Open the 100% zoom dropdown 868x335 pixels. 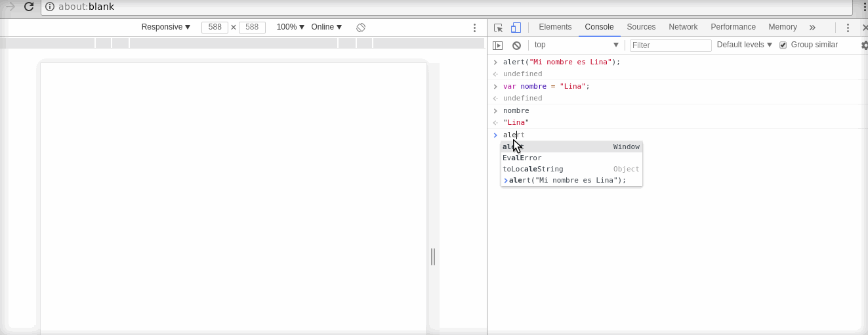[x=291, y=27]
